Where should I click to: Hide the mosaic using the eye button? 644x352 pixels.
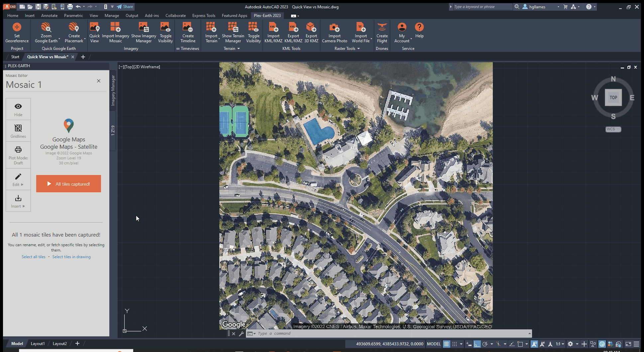tap(18, 109)
